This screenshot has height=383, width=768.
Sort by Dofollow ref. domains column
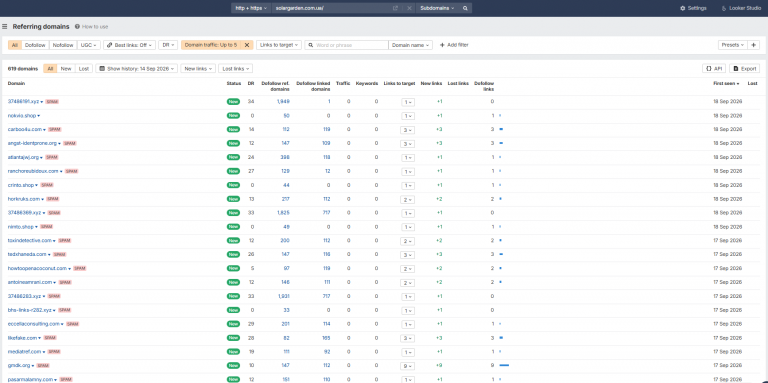[275, 86]
